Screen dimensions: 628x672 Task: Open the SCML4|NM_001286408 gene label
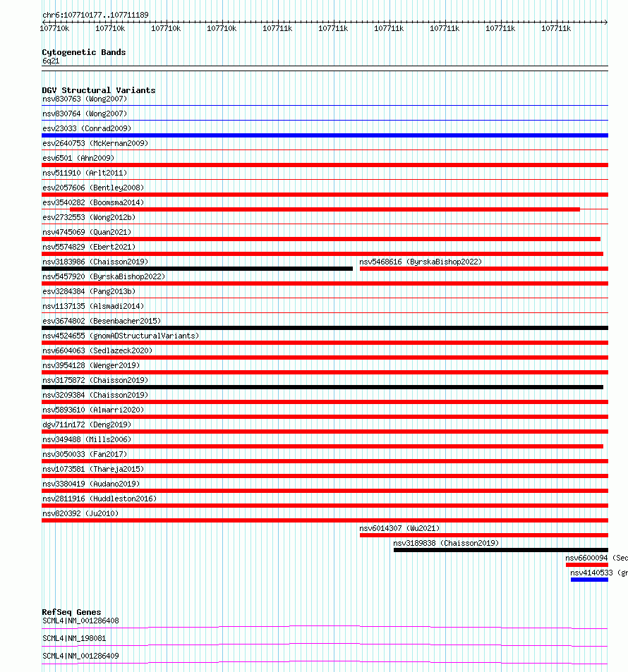(x=80, y=621)
